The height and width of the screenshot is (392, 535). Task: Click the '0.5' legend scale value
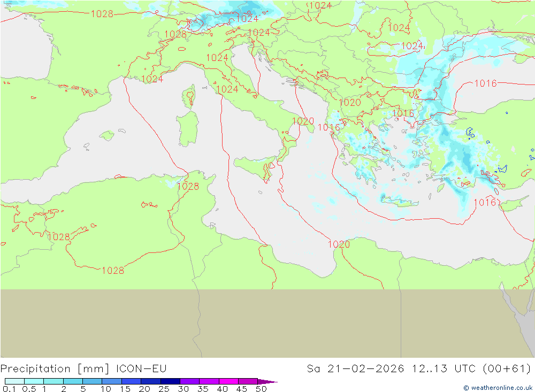point(29,389)
